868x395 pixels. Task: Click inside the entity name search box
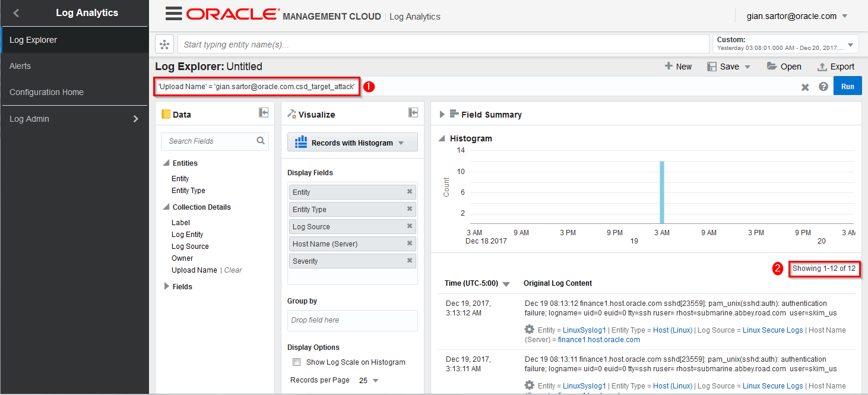coord(443,45)
